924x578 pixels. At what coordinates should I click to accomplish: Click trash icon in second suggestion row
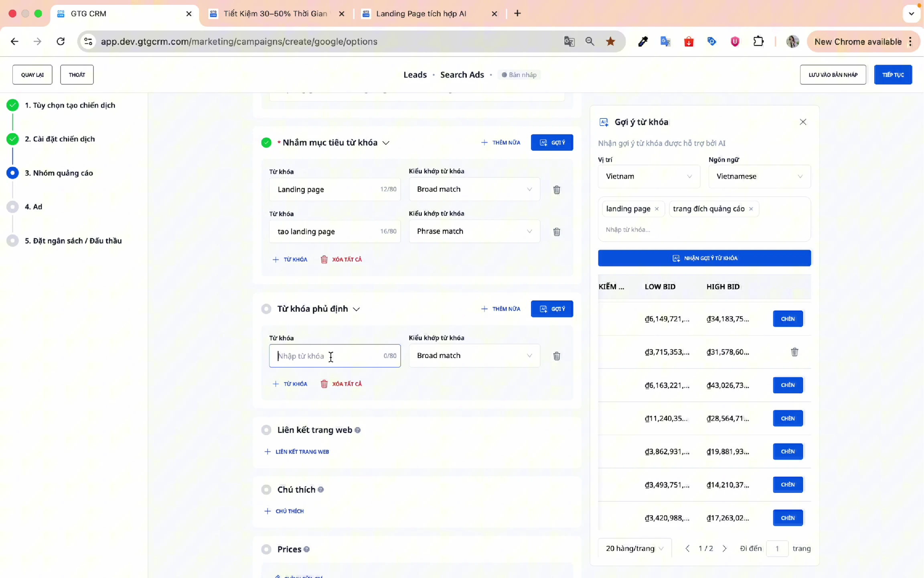794,352
